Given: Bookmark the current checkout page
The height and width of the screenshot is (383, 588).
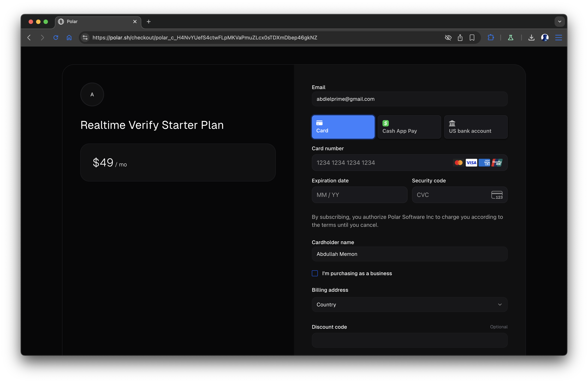Looking at the screenshot, I should click(472, 38).
